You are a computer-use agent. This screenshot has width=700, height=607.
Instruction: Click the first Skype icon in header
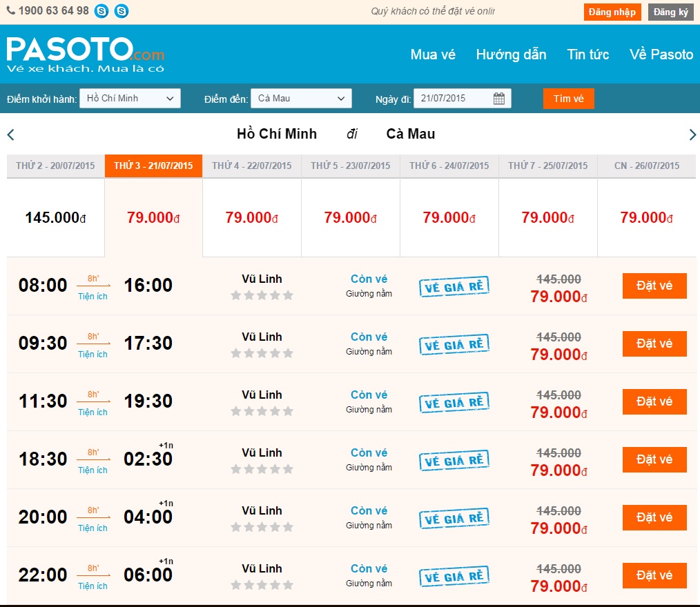101,11
